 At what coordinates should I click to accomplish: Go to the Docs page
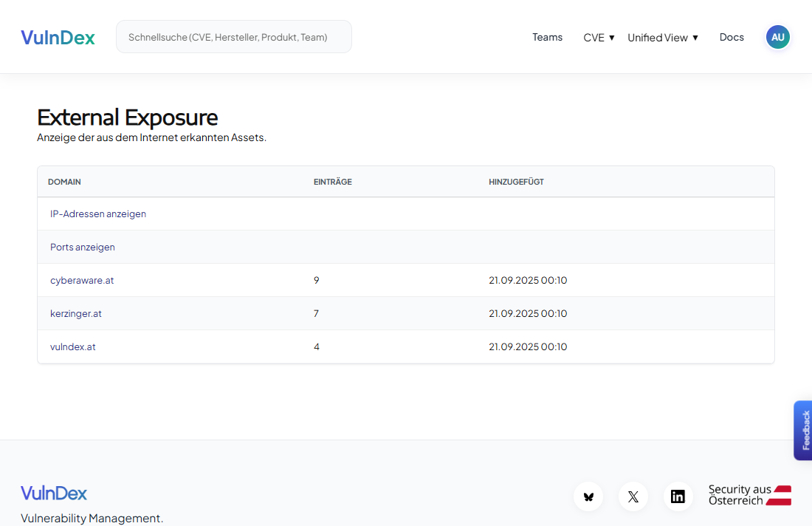click(732, 37)
